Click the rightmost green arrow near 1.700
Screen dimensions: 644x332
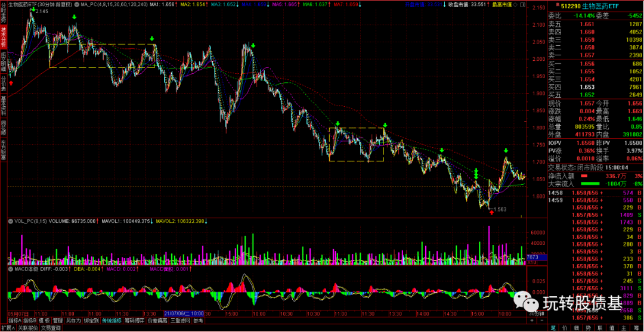[506, 151]
